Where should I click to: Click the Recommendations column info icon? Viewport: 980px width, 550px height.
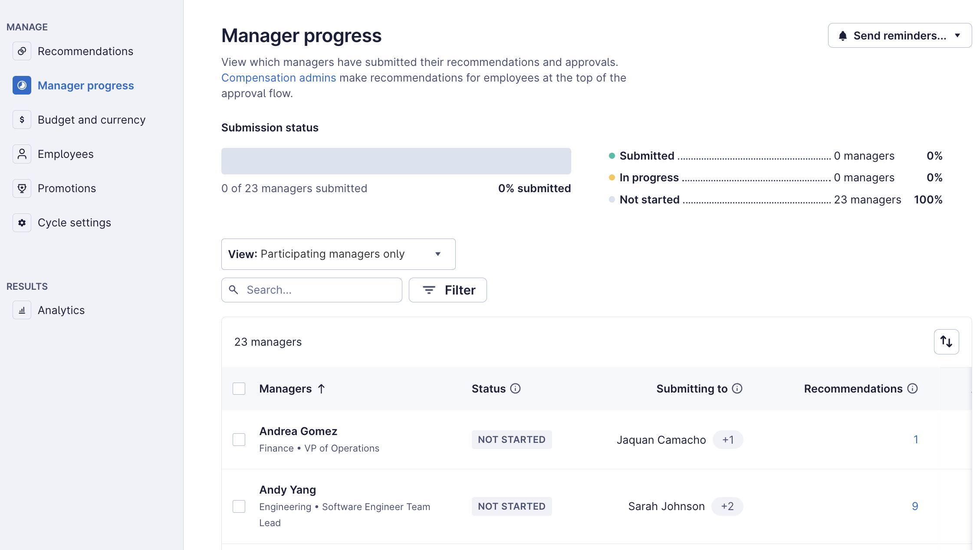[x=913, y=389]
